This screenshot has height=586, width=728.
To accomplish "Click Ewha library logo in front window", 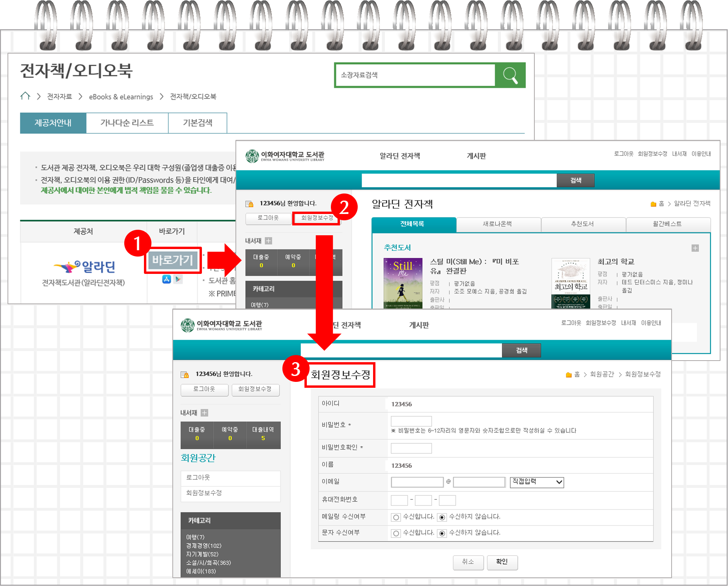I will pos(221,325).
